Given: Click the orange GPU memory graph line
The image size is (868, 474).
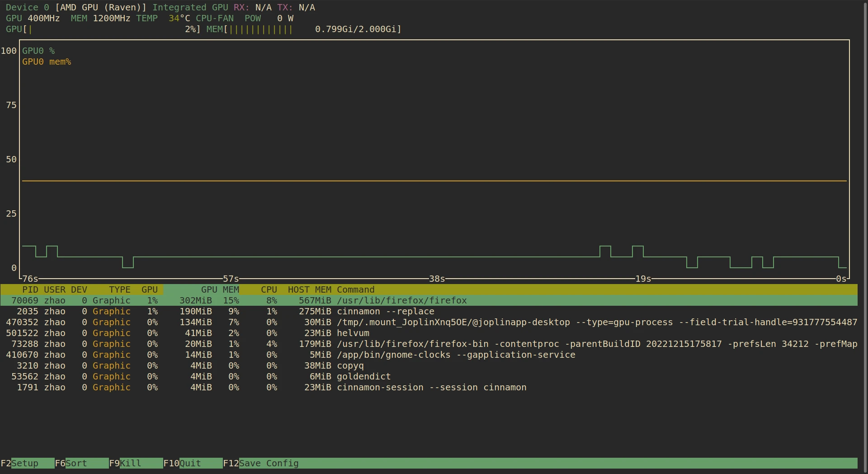Looking at the screenshot, I should pyautogui.click(x=434, y=181).
